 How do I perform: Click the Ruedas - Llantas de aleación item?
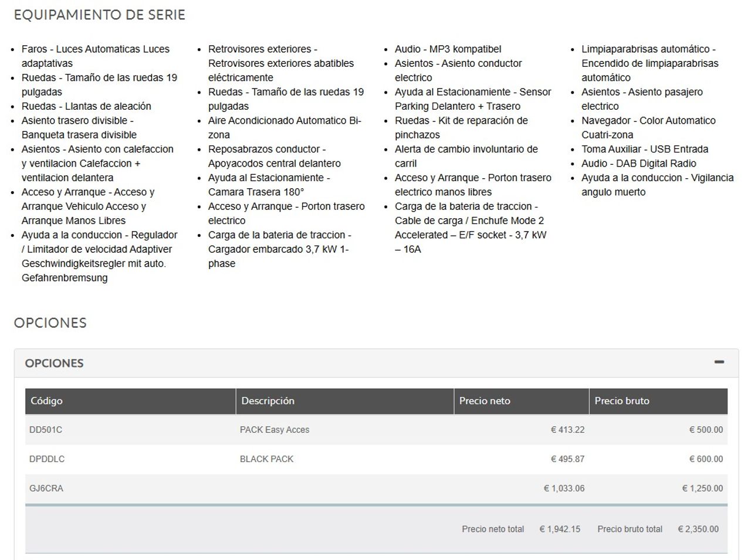(x=86, y=106)
